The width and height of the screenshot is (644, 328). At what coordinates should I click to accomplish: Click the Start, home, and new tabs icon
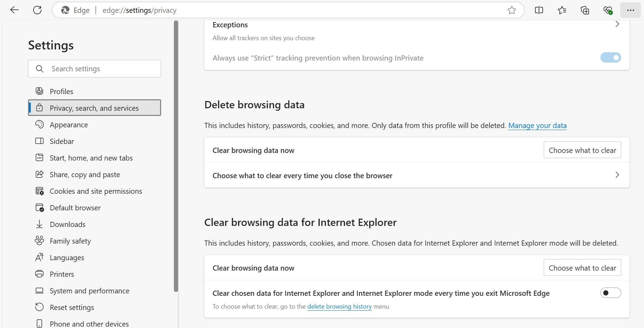[x=39, y=157]
